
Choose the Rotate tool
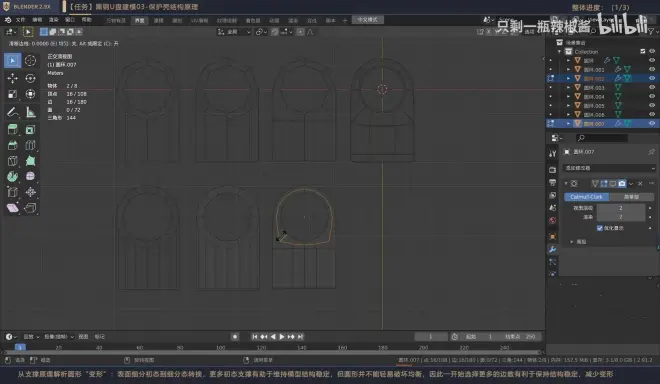30,78
